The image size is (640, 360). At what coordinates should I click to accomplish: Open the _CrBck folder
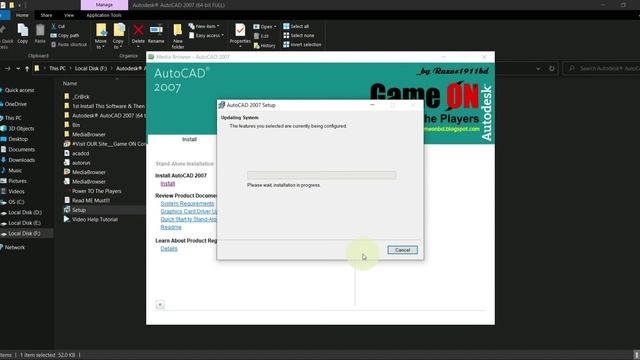point(81,97)
